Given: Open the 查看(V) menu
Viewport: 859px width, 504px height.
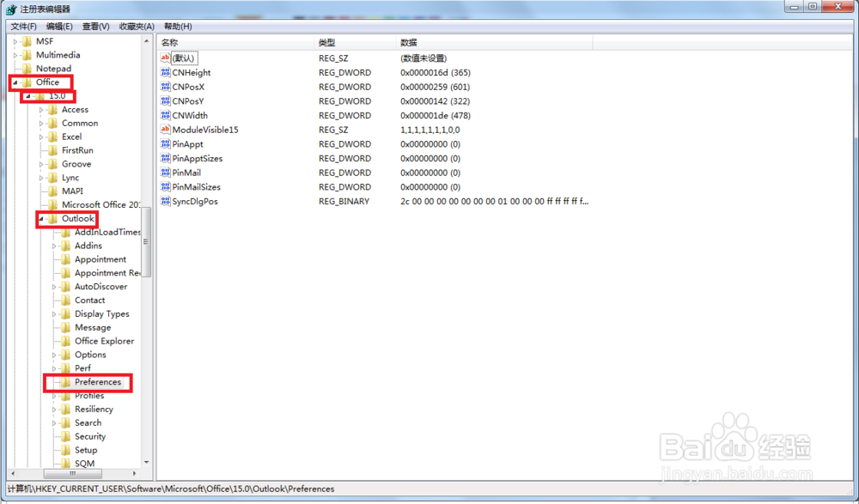Looking at the screenshot, I should coord(96,27).
